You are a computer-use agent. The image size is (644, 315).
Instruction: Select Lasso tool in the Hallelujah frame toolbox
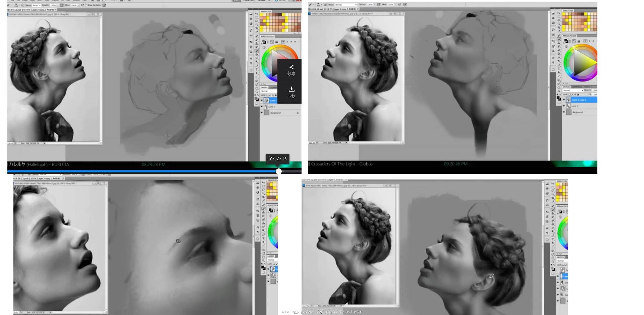coord(257,21)
